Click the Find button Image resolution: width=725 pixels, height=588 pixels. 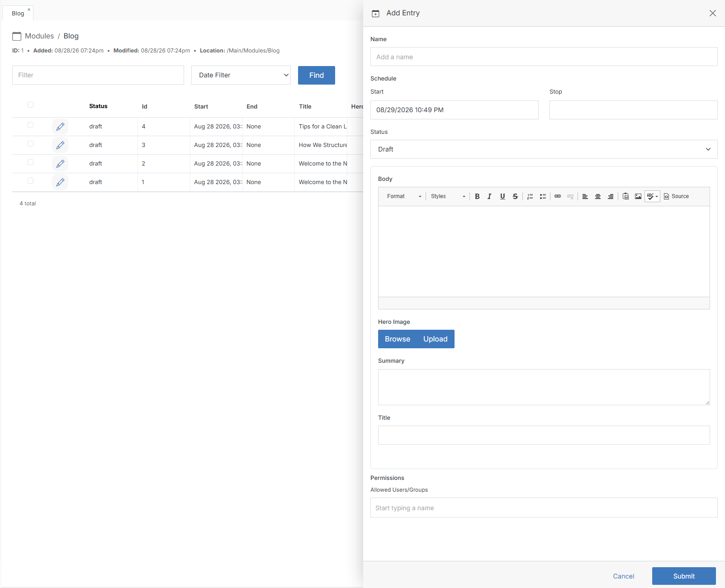317,75
